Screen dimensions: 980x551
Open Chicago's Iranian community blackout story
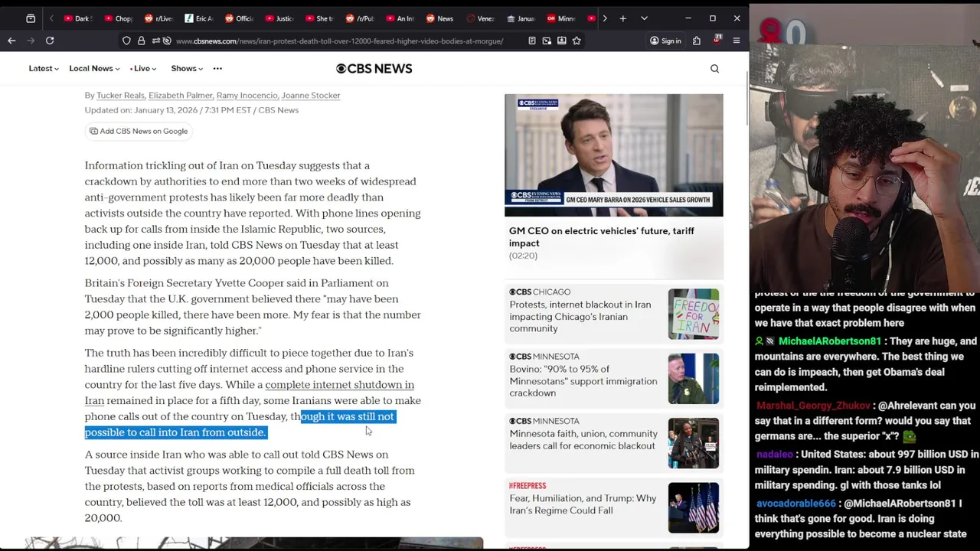[580, 317]
